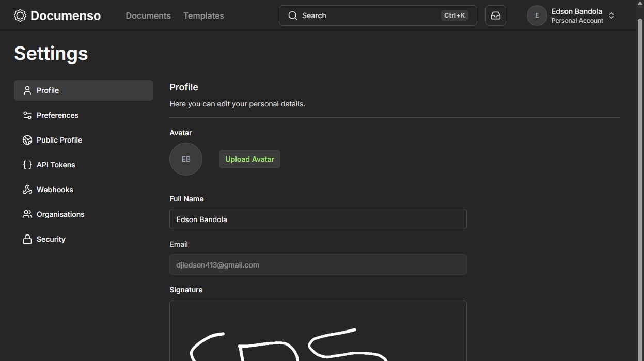Click inside the Signature drawing pad

(318, 331)
